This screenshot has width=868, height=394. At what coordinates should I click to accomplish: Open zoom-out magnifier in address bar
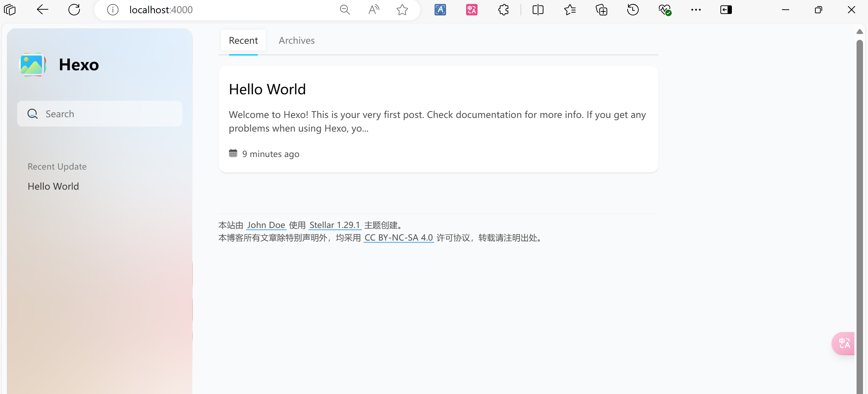point(345,10)
